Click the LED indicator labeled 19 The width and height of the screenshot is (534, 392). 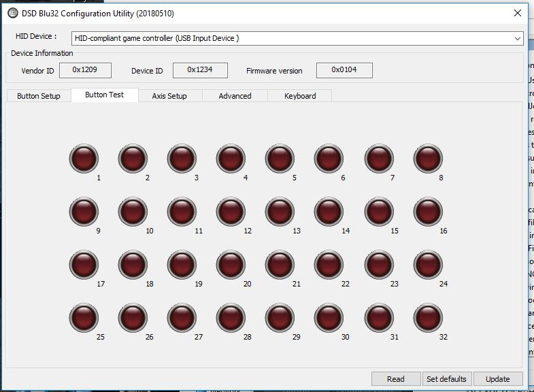(182, 265)
